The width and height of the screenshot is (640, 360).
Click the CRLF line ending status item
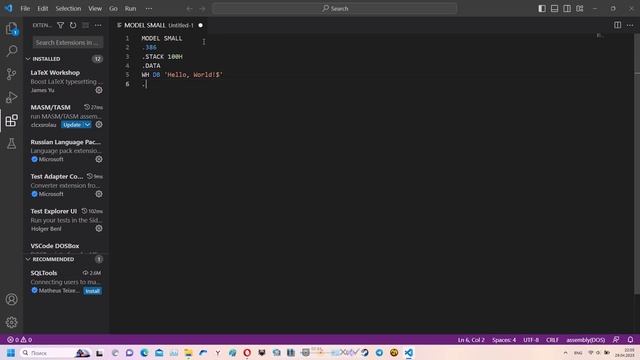click(552, 340)
